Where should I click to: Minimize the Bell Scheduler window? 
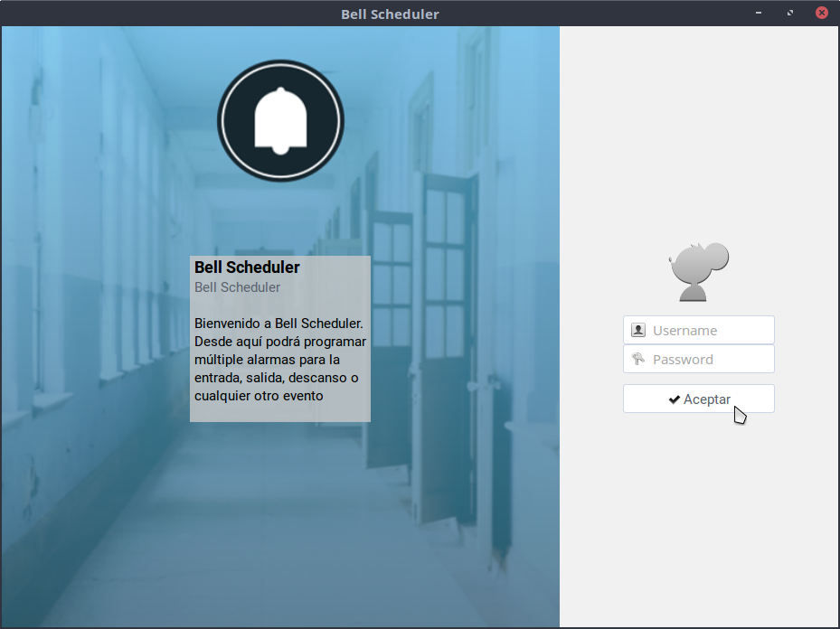tap(759, 14)
